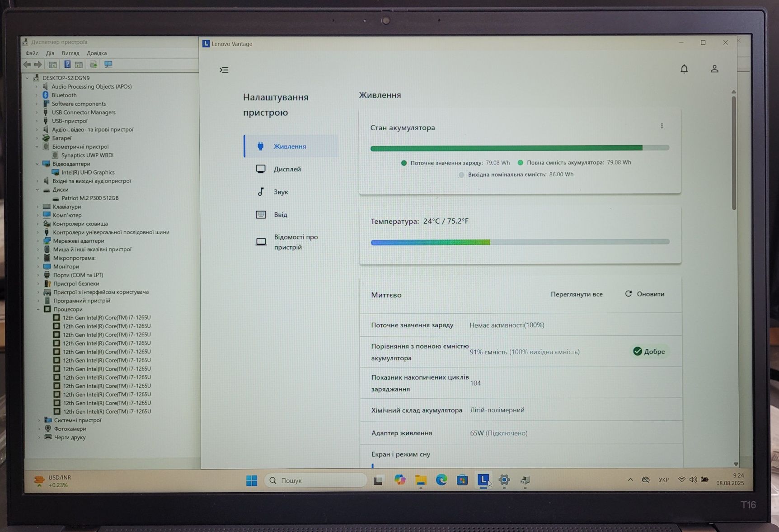Click the Windows Start button
Viewport: 779px width, 532px height.
[252, 480]
